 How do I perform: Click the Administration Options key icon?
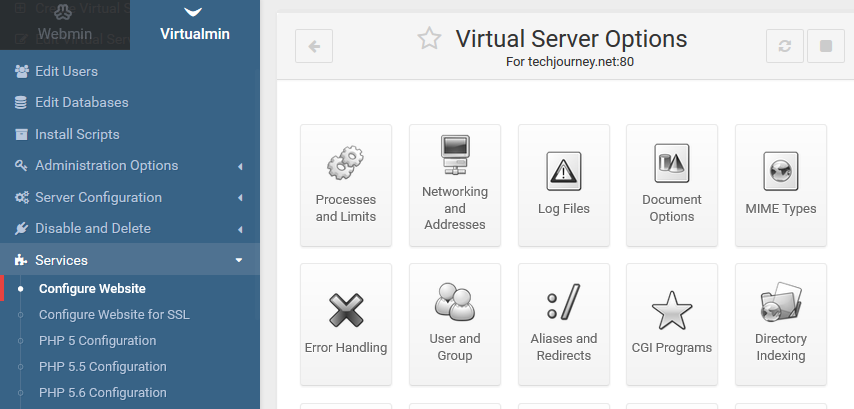pos(21,166)
